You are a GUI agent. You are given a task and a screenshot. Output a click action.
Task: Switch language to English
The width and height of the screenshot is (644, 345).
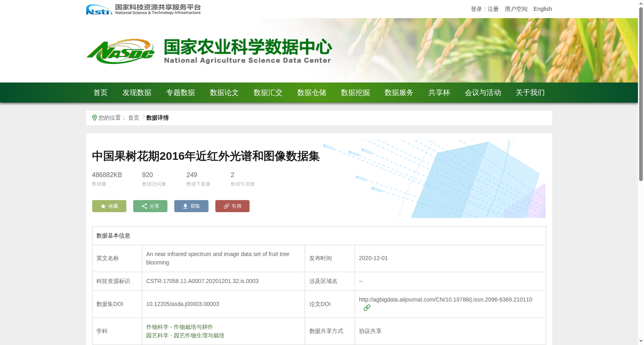pos(543,9)
